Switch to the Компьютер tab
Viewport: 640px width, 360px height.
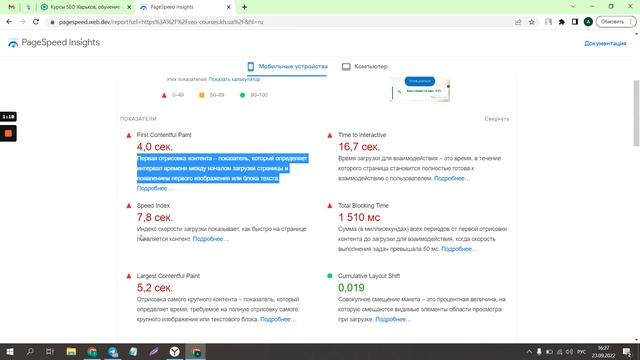(x=364, y=66)
